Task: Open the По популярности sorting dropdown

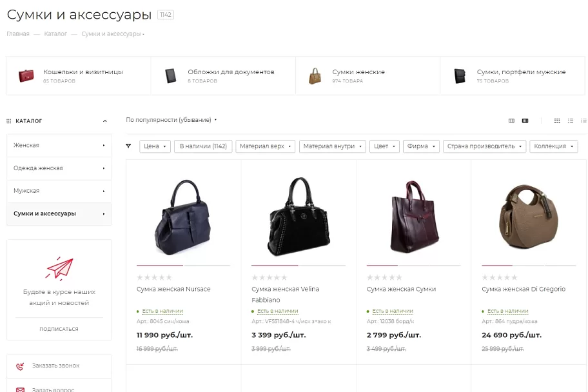Action: pyautogui.click(x=171, y=120)
